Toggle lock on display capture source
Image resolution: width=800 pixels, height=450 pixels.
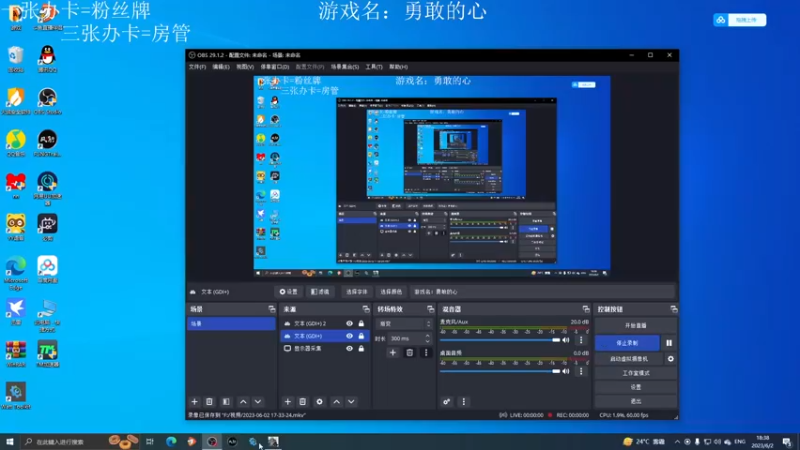tap(361, 348)
